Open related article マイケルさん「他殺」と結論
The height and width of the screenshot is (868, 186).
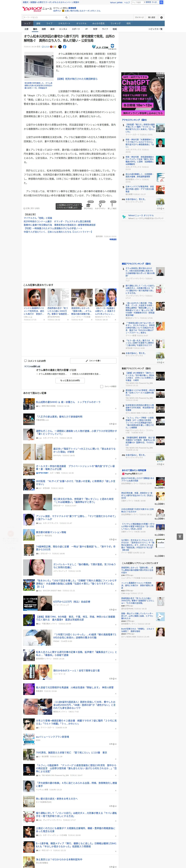click(38, 218)
